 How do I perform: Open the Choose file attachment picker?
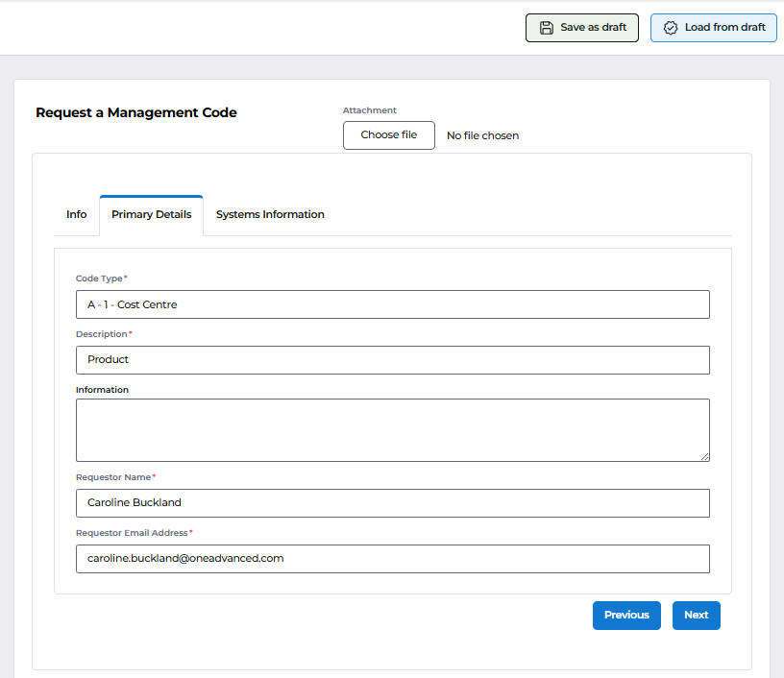tap(388, 134)
